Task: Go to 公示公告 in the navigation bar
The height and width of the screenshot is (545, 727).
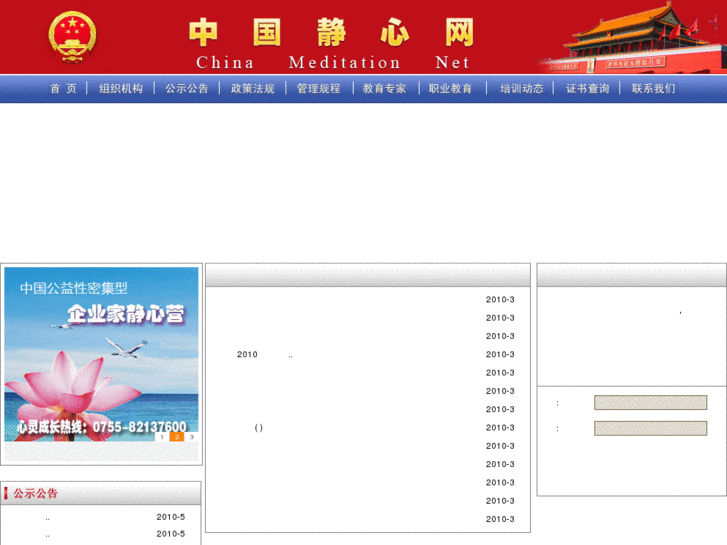Action: (187, 89)
